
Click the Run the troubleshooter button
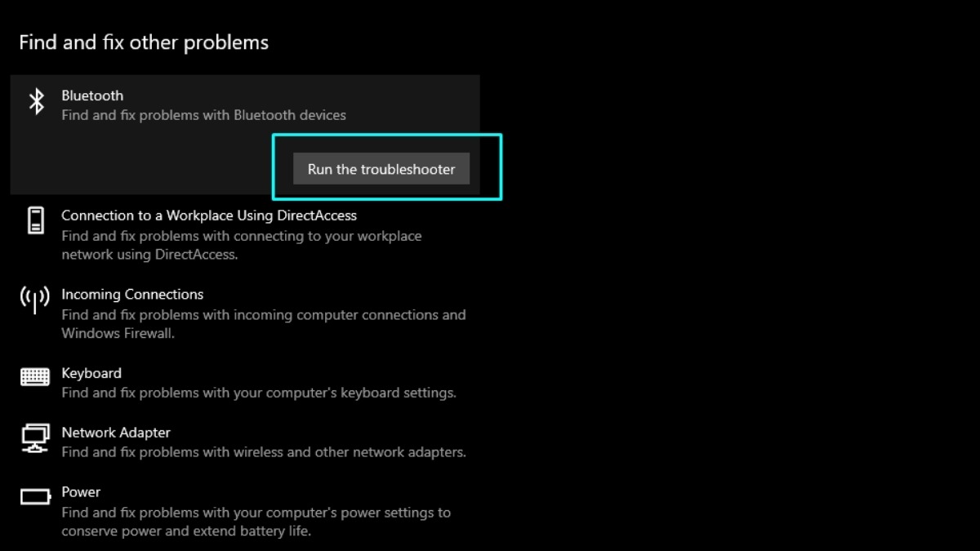(381, 169)
